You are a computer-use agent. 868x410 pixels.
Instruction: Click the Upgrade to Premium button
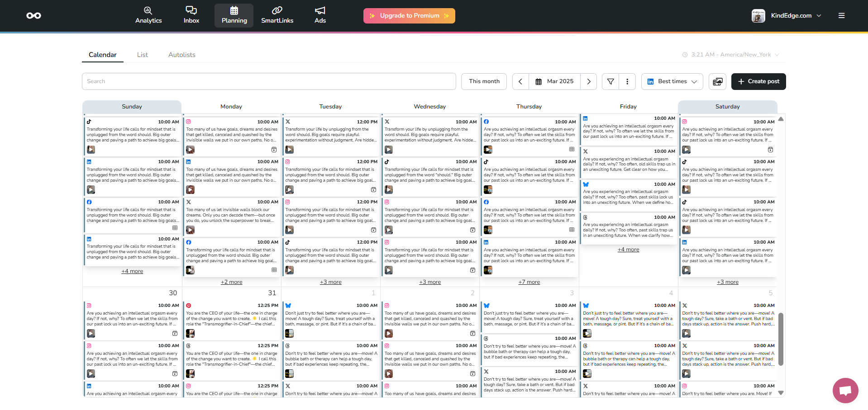(x=409, y=16)
